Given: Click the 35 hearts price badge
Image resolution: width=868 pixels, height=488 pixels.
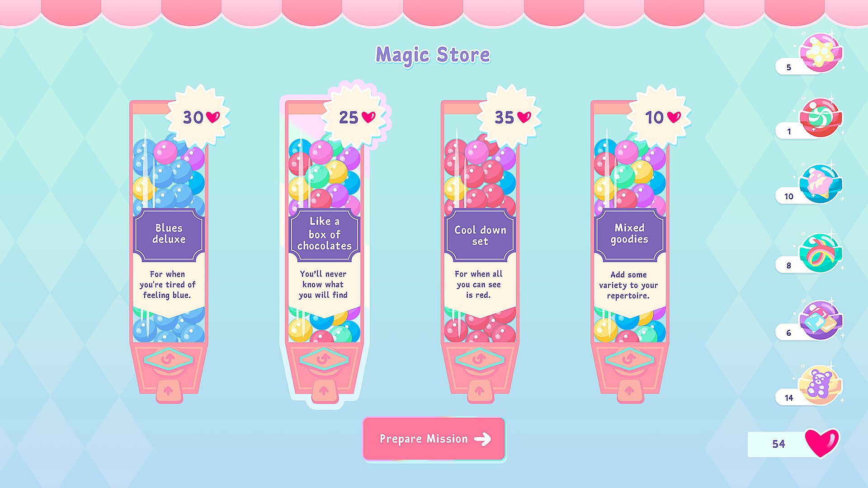Looking at the screenshot, I should click(x=510, y=117).
